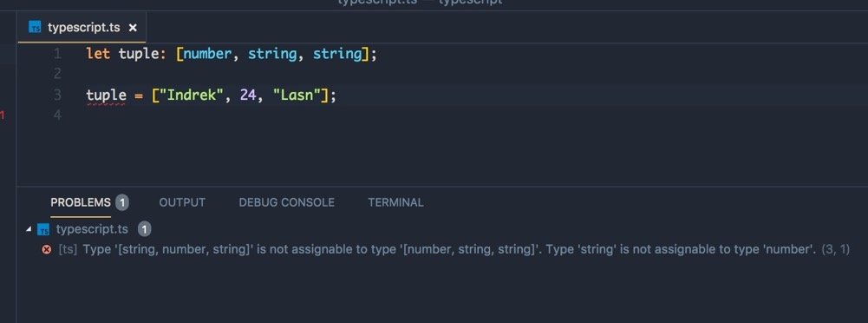Open the PROBLEMS panel tab
The height and width of the screenshot is (323, 868).
pyautogui.click(x=81, y=203)
